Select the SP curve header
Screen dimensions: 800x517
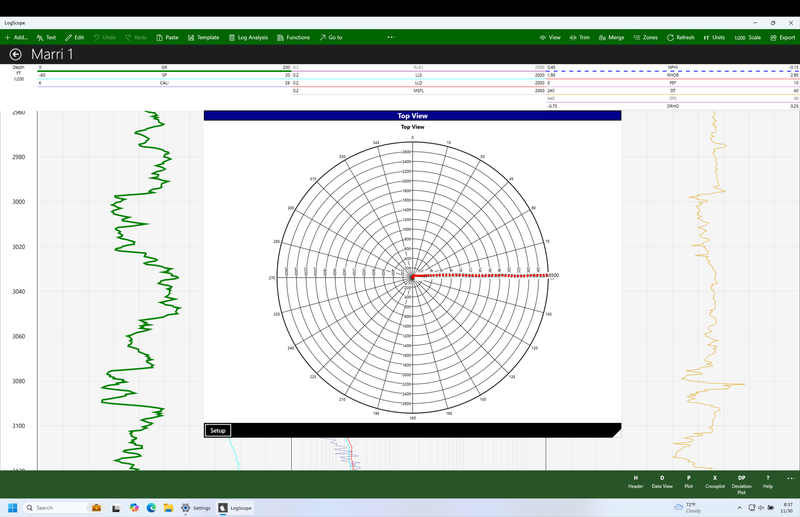(164, 75)
